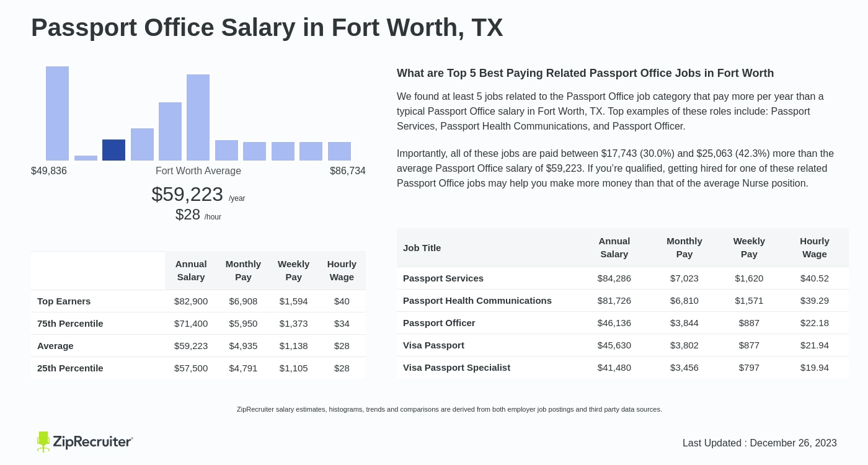This screenshot has height=465, width=868.
Task: Click Passport Services annual salary $84,286
Action: 614,278
